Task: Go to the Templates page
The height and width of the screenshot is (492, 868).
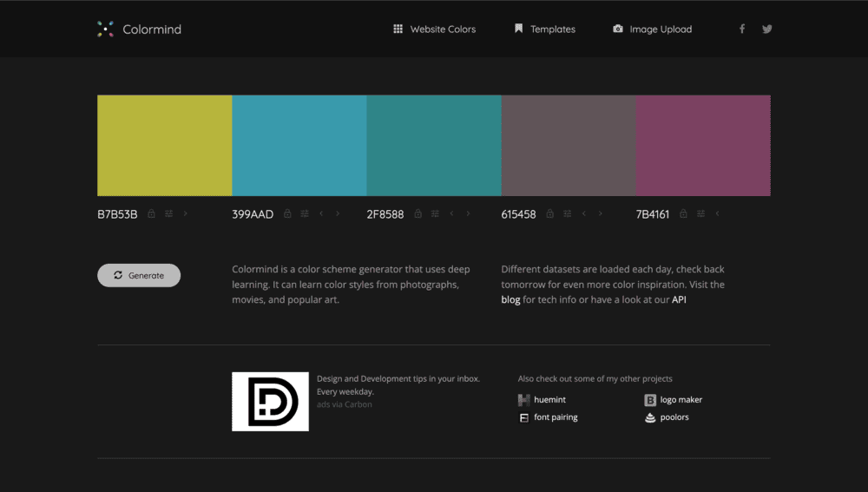Action: pos(544,30)
